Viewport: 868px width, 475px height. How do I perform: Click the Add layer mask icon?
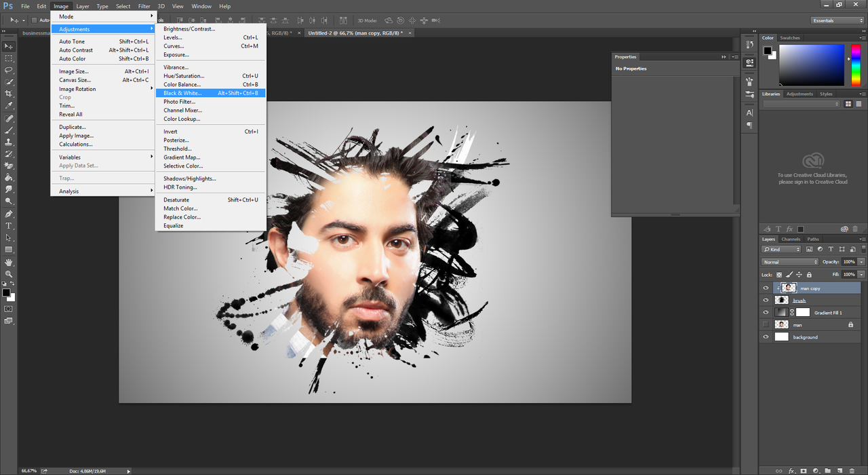(x=804, y=470)
